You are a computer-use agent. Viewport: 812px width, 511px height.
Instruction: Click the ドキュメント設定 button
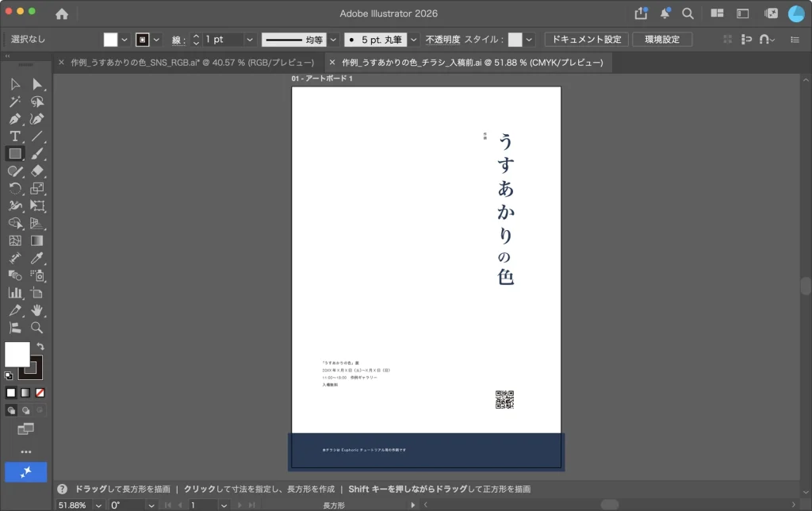(586, 40)
